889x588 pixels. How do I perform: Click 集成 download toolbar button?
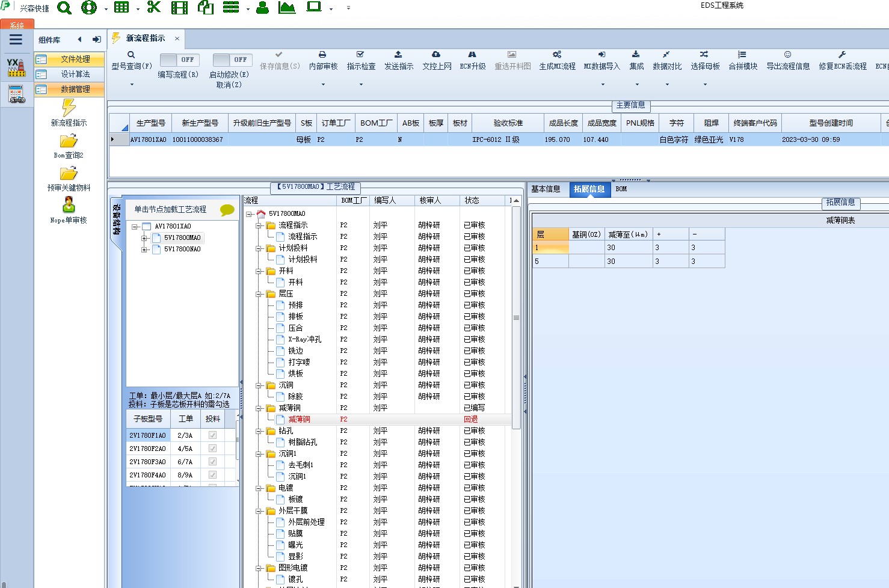pos(636,60)
